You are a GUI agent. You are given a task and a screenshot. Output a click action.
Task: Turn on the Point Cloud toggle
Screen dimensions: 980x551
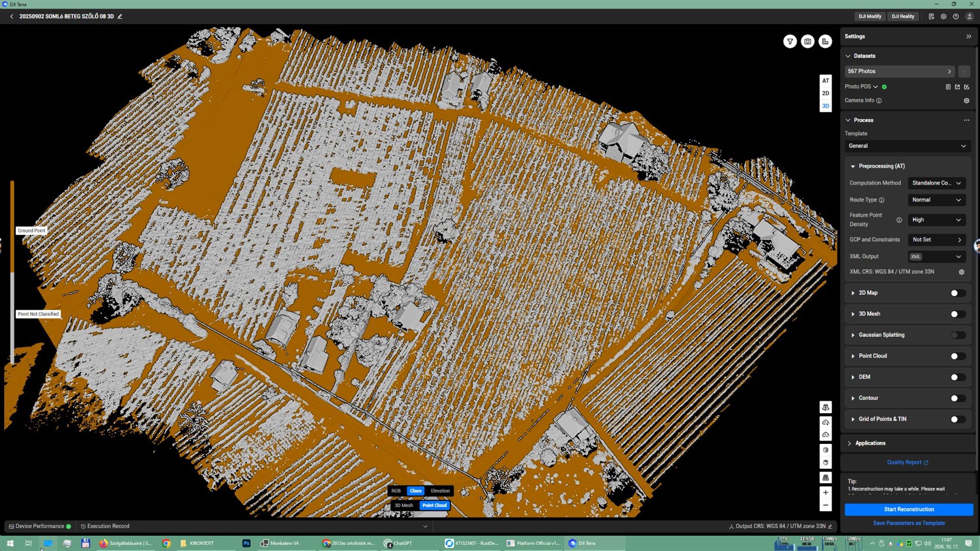[958, 356]
